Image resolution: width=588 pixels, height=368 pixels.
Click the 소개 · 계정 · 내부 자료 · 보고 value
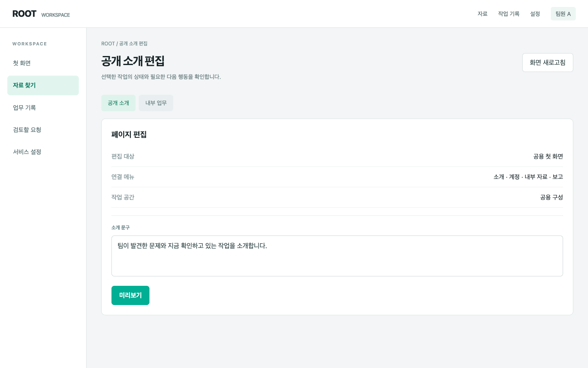528,177
